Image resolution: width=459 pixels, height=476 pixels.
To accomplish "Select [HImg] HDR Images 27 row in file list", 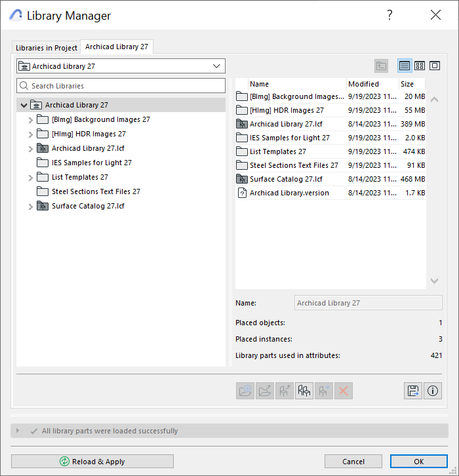I will pyautogui.click(x=330, y=110).
